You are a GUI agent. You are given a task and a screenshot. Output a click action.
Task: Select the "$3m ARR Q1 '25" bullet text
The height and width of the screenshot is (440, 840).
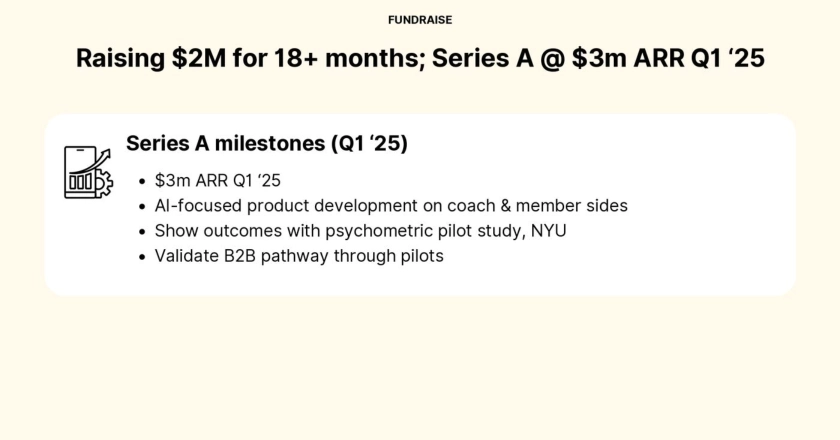pos(216,181)
